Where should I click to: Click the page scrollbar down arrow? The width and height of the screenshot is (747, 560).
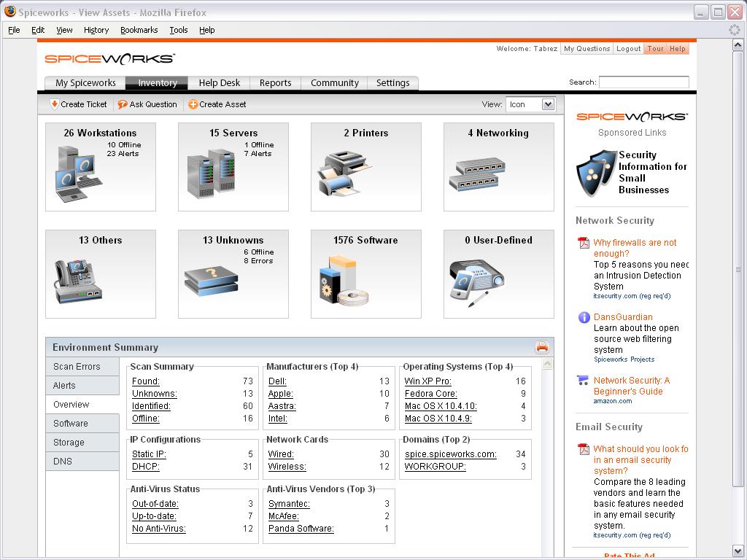click(738, 552)
